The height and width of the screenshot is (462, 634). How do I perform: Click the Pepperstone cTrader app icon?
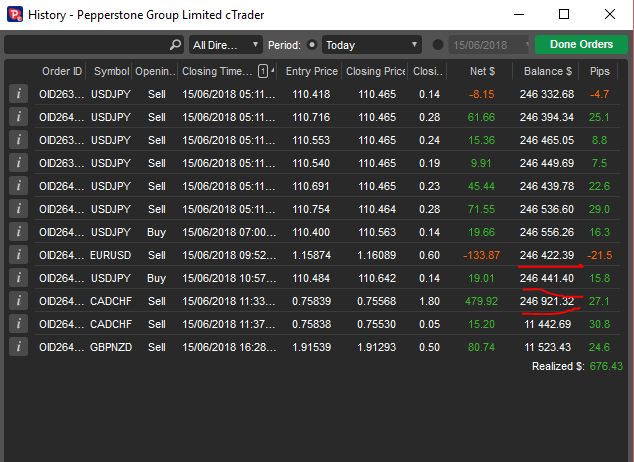pyautogui.click(x=15, y=15)
